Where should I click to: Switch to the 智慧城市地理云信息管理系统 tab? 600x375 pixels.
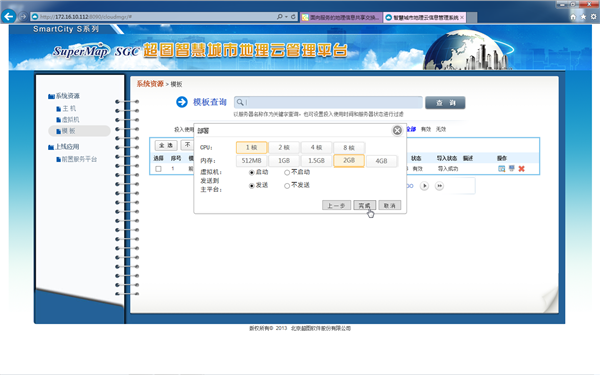pyautogui.click(x=426, y=17)
